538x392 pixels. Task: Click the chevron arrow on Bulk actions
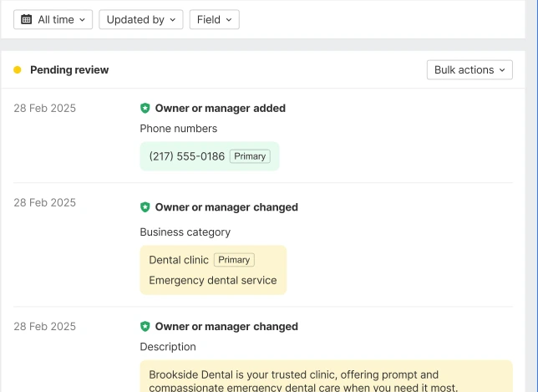coord(503,70)
